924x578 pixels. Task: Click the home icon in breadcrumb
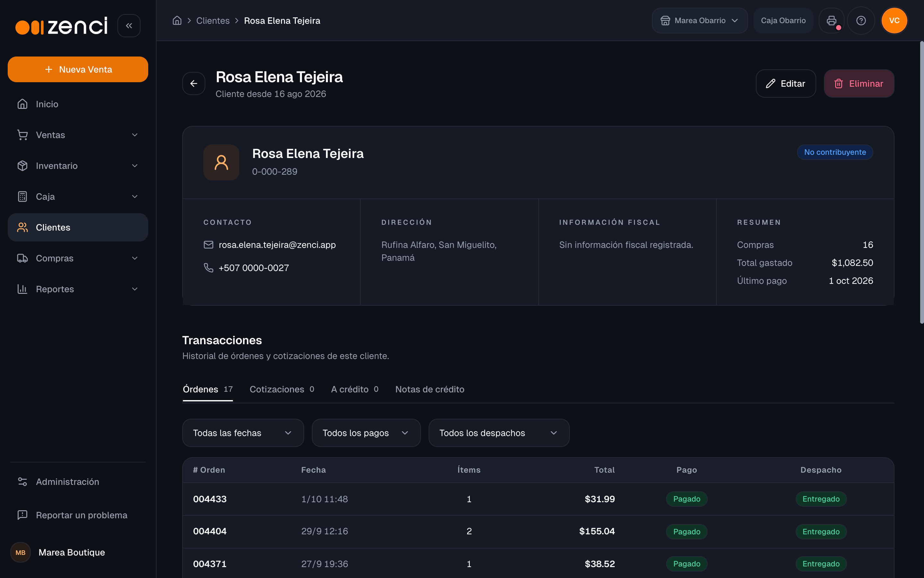[x=177, y=21]
